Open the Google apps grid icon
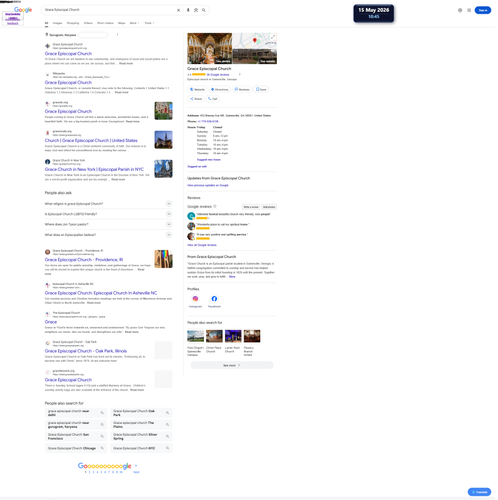 coord(469,10)
